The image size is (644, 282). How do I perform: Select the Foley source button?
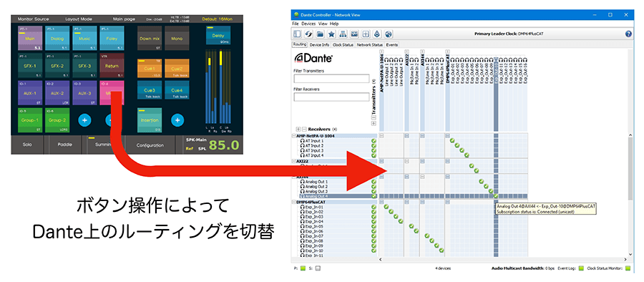112,38
